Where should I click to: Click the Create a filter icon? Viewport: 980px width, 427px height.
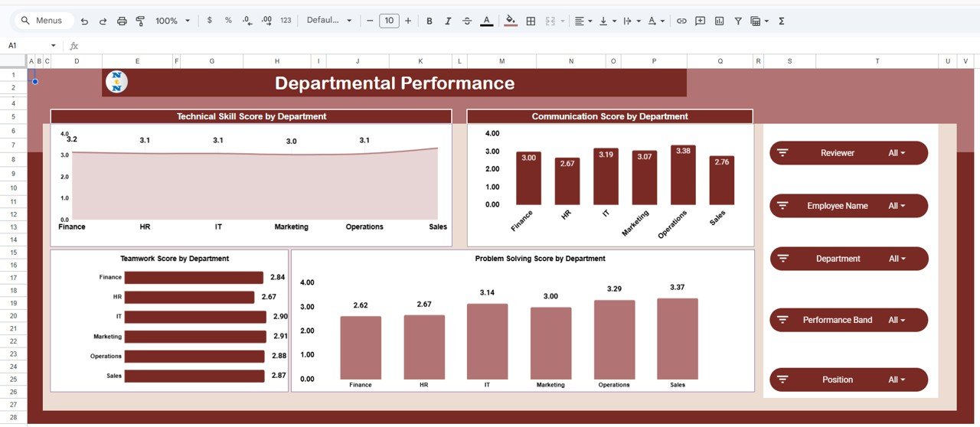[x=738, y=21]
